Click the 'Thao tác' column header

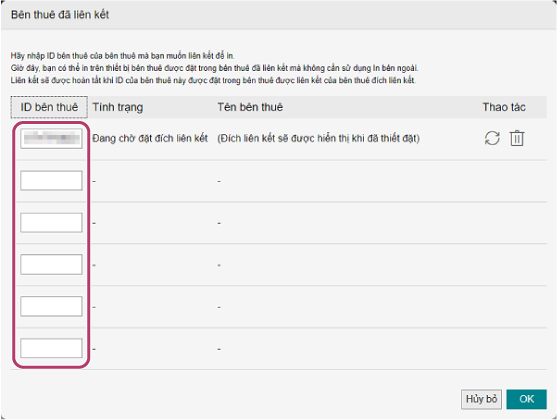504,107
